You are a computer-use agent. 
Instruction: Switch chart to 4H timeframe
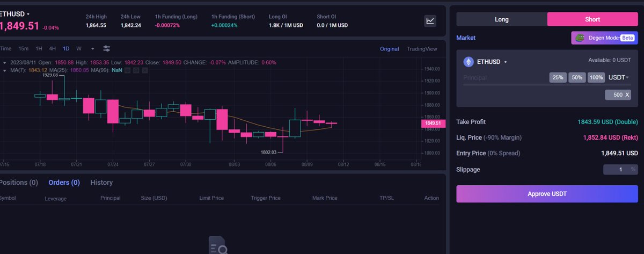click(x=53, y=48)
